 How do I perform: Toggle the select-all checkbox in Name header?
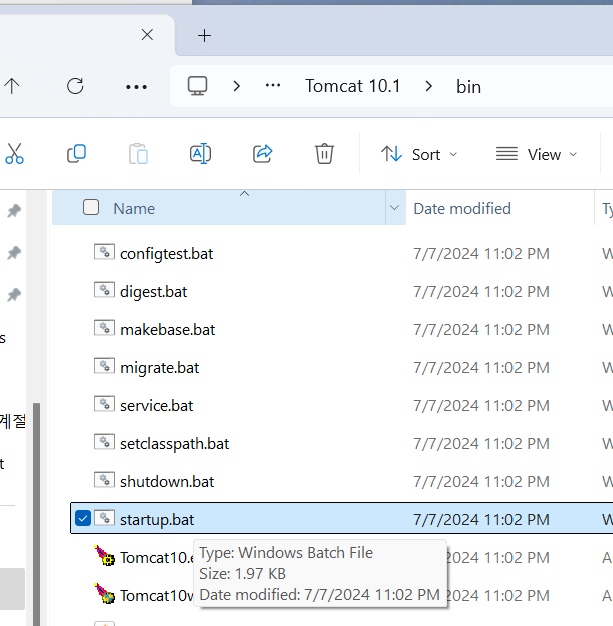click(91, 208)
